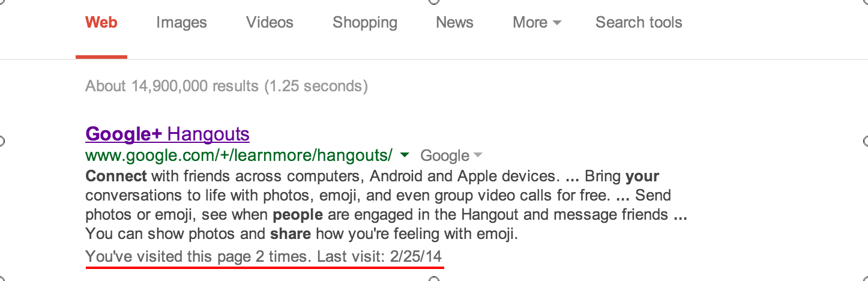
Task: Click the results count text
Action: 226,86
